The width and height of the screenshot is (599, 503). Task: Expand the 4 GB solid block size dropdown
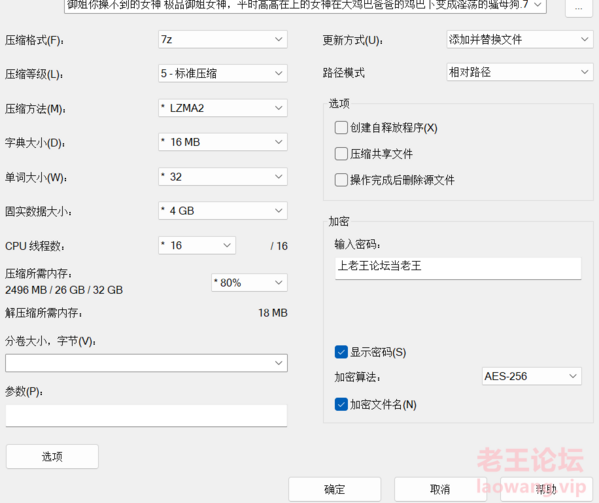pyautogui.click(x=223, y=211)
